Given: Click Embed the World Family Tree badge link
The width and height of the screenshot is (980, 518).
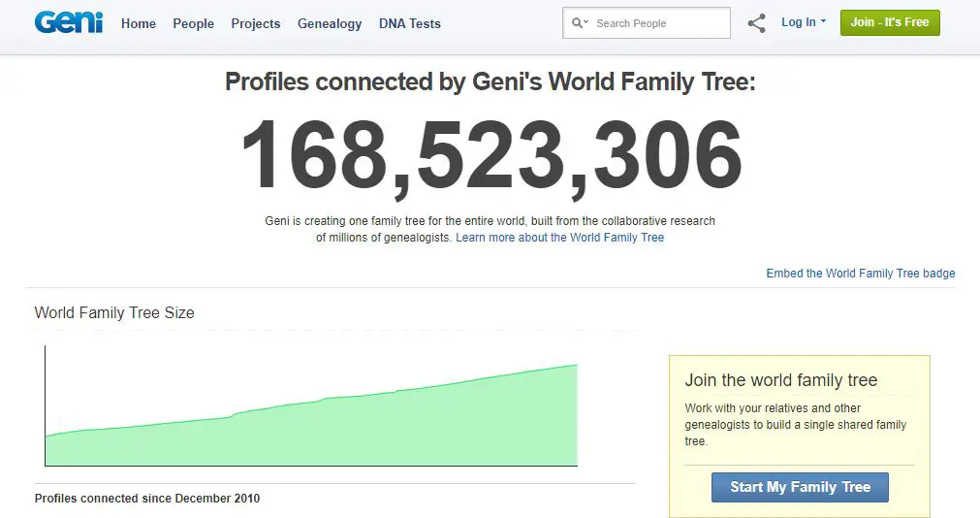Looking at the screenshot, I should click(x=861, y=274).
